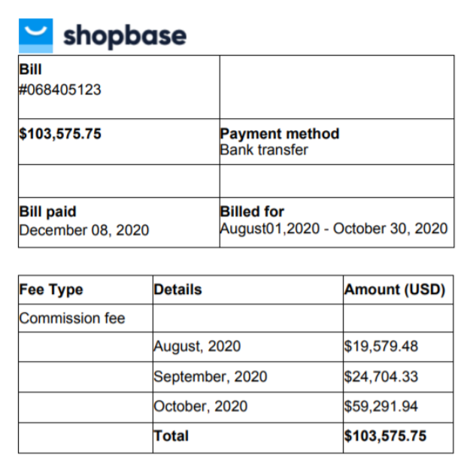Viewport: 476px width, 476px height.
Task: Select the $24,704.33 September amount
Action: (x=381, y=377)
